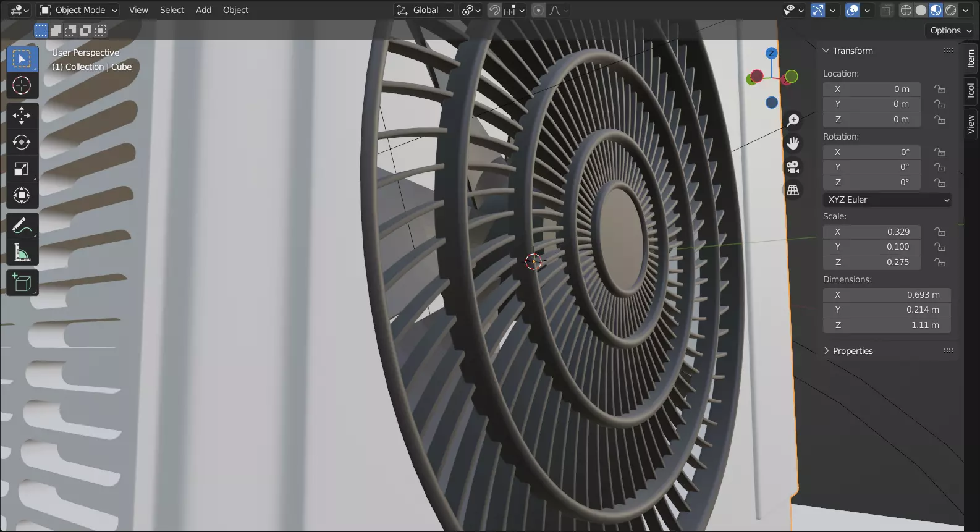The image size is (980, 532).
Task: Open the object visibility eye dropdown
Action: click(x=793, y=10)
